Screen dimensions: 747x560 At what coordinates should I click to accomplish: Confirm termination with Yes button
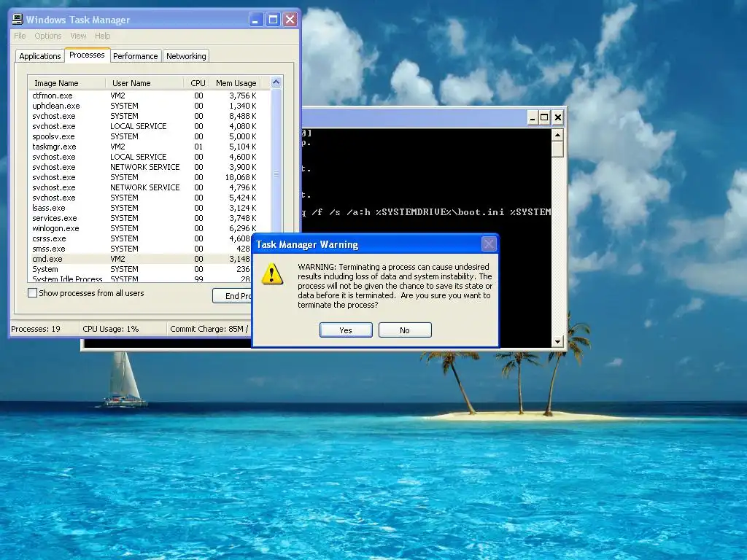tap(346, 330)
